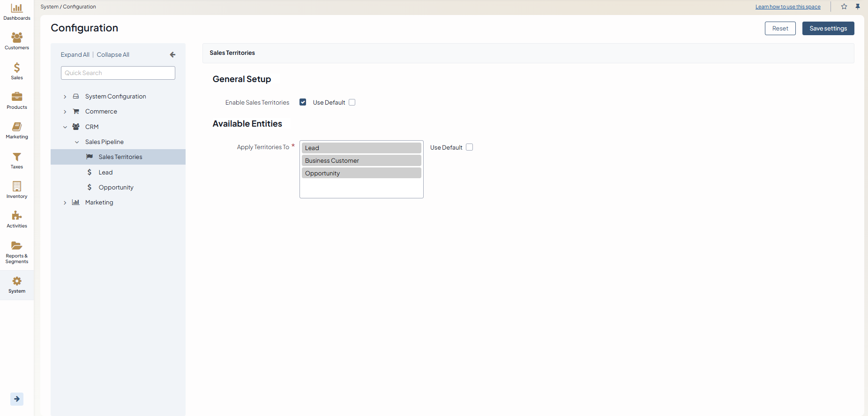Collapse config sidebar with left arrow
This screenshot has width=868, height=416.
pos(172,55)
